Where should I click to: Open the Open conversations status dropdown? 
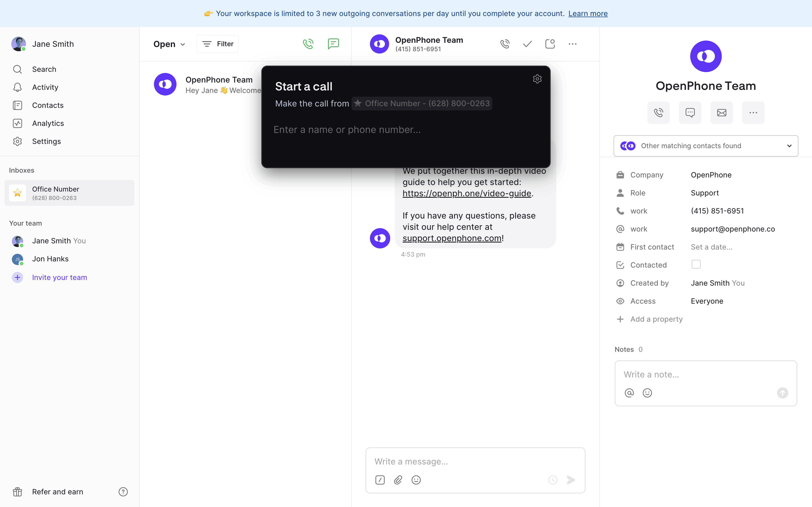pos(169,44)
